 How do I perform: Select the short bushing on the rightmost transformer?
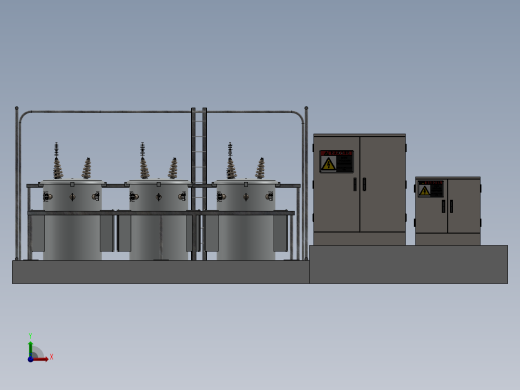click(x=260, y=168)
